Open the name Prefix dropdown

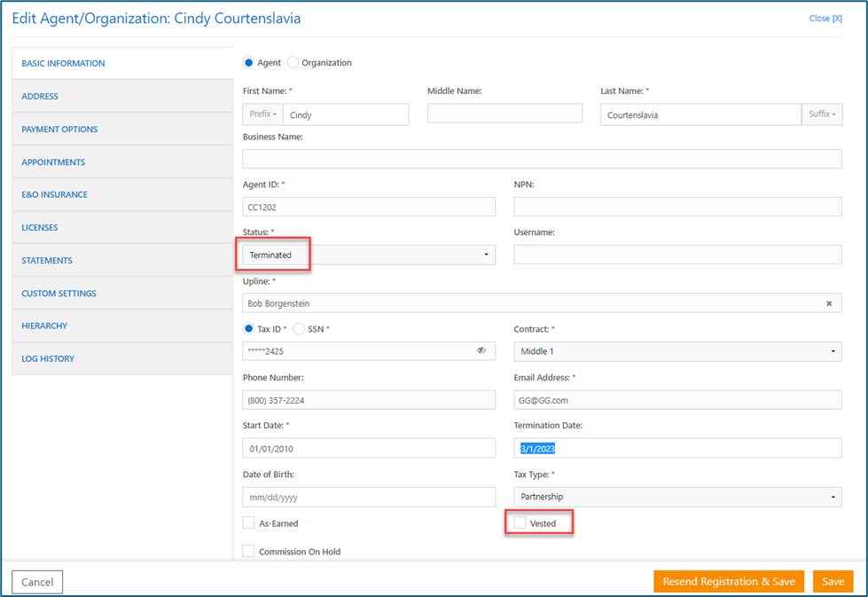pos(262,114)
